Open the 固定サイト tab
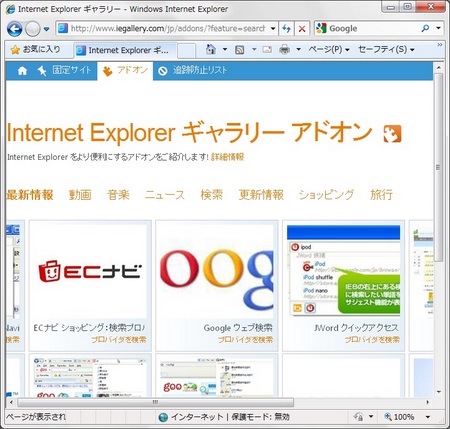The height and width of the screenshot is (429, 450). [64, 70]
